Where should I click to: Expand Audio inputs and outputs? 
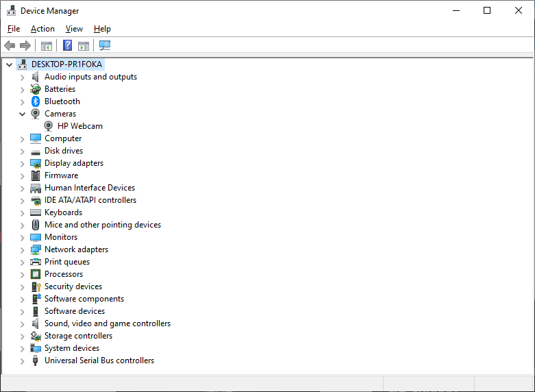[22, 77]
